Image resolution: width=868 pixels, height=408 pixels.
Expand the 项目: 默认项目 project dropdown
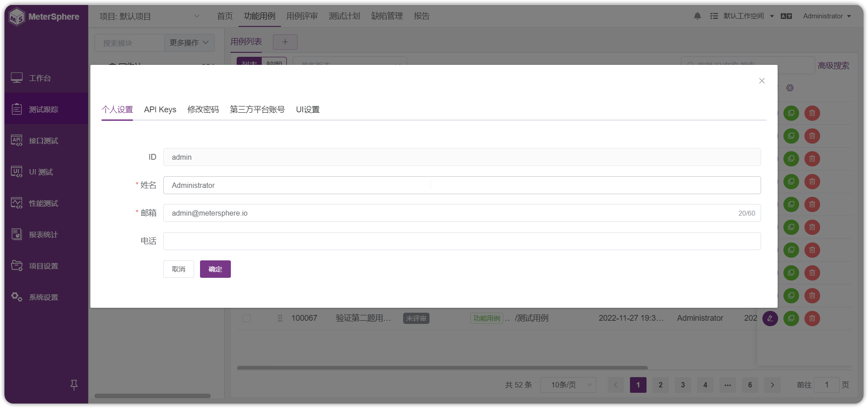(x=149, y=17)
